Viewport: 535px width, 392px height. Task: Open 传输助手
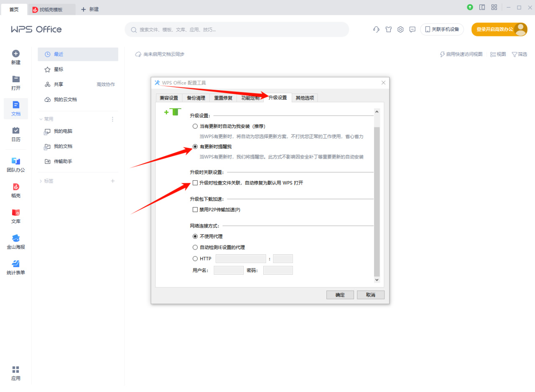point(78,161)
